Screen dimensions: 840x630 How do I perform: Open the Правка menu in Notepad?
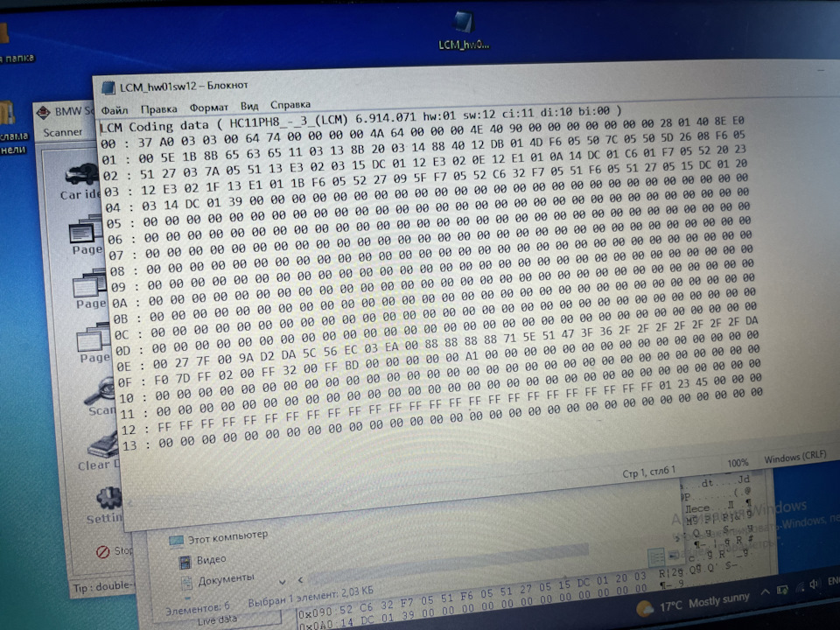[x=158, y=109]
